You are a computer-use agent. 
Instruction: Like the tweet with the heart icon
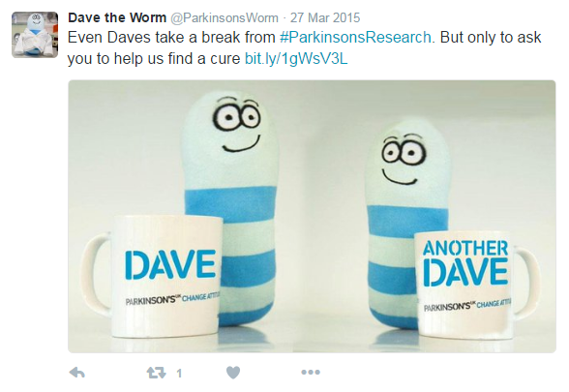coord(233,373)
